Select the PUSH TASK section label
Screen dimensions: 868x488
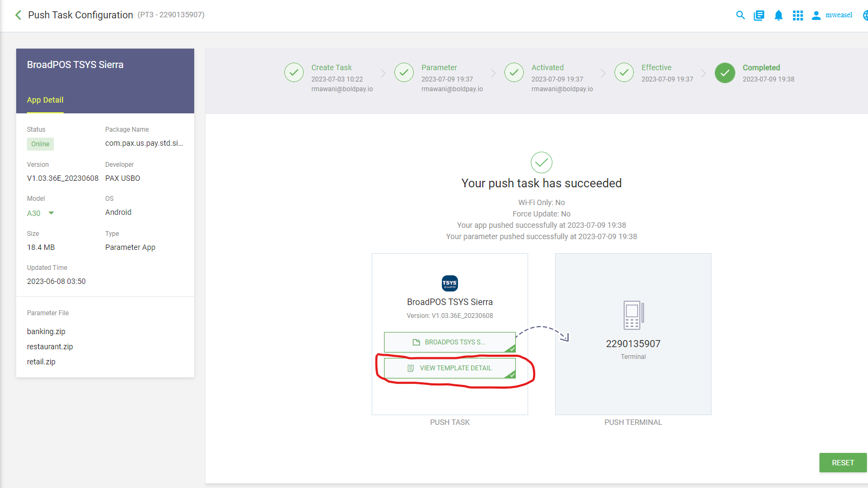449,422
